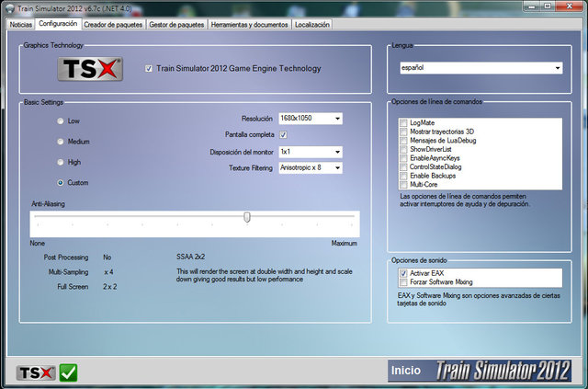Toggle the Activar EAX sound option
Screen dimensions: 588x389
pos(403,273)
